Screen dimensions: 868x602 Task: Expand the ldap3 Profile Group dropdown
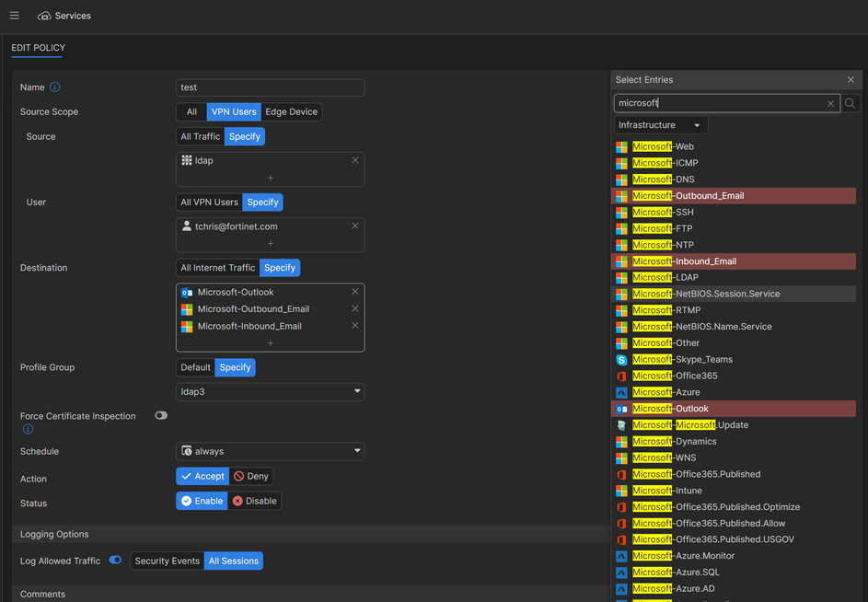(x=270, y=392)
